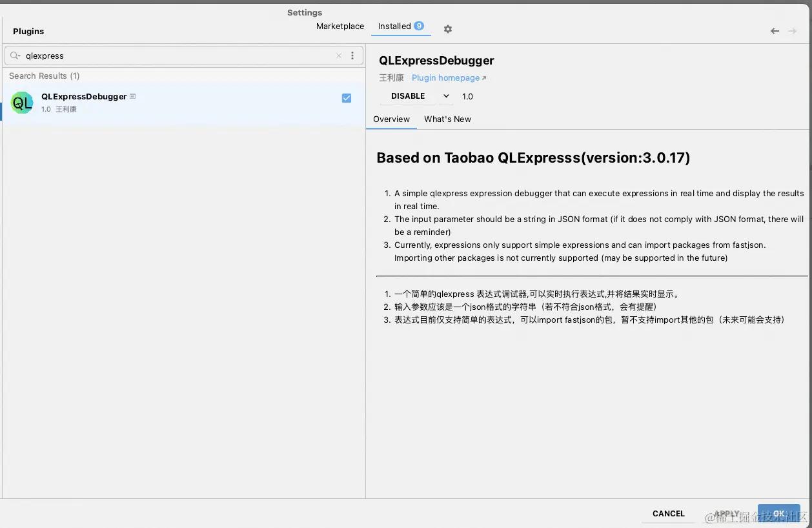Screen dimensions: 812x528
Task: Confirm with the OK button
Action: click(x=779, y=514)
